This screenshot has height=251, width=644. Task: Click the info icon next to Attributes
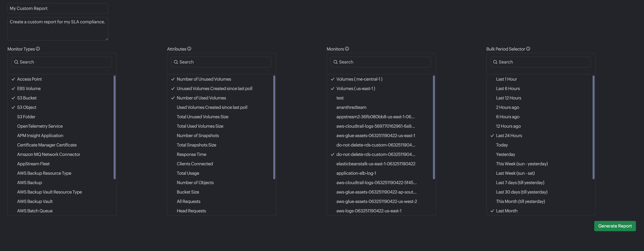coord(189,49)
